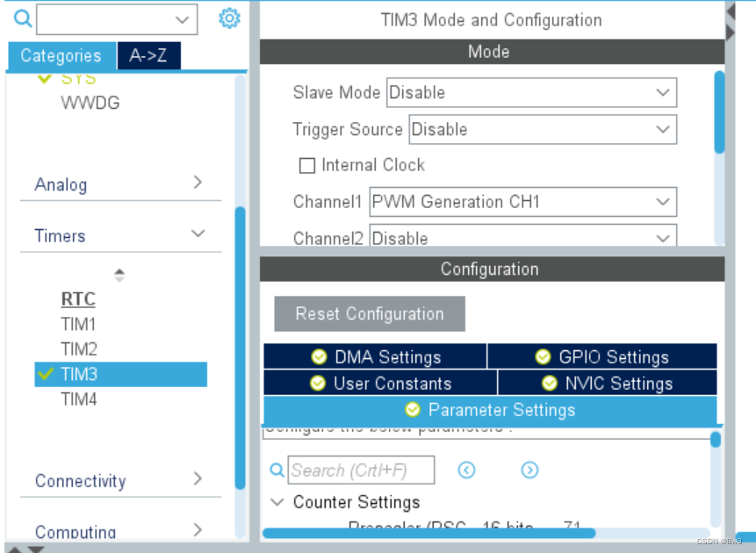Click the green check on Parameter Settings
Image resolution: width=756 pixels, height=553 pixels.
413,409
